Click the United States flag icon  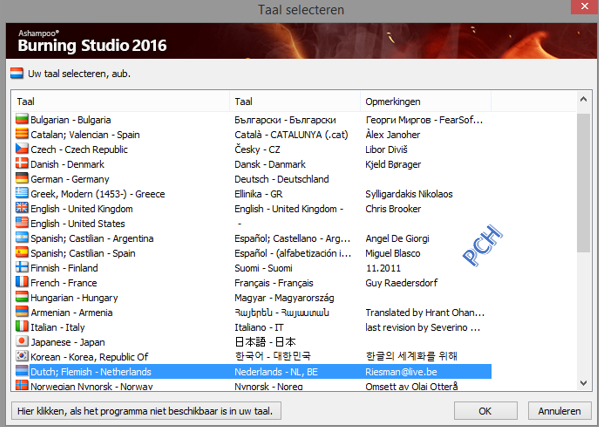(x=22, y=223)
